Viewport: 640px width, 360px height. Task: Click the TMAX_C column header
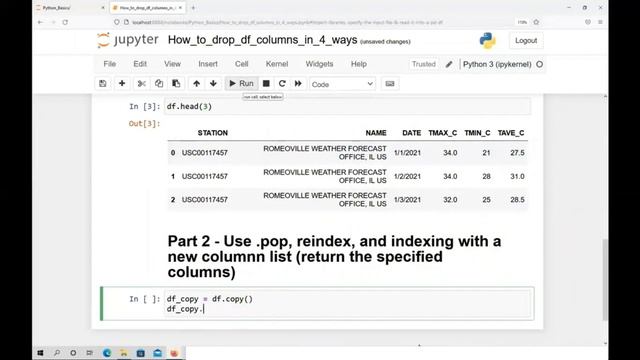443,133
